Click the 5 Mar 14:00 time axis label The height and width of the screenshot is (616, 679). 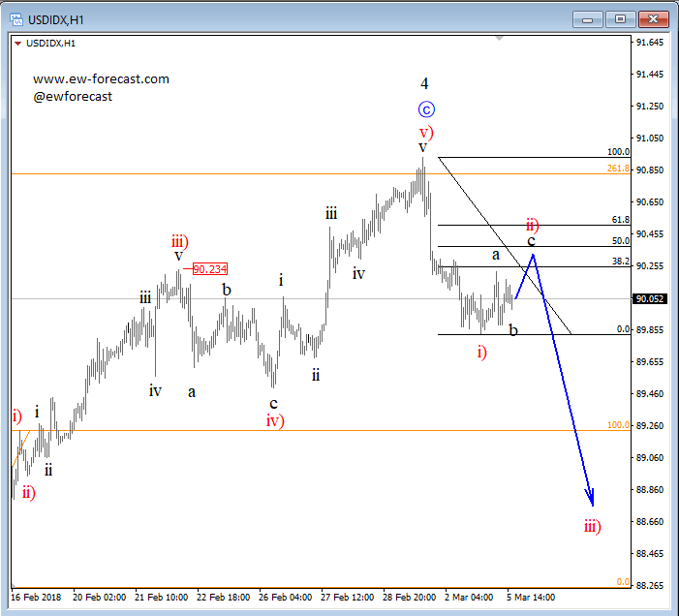[x=531, y=598]
